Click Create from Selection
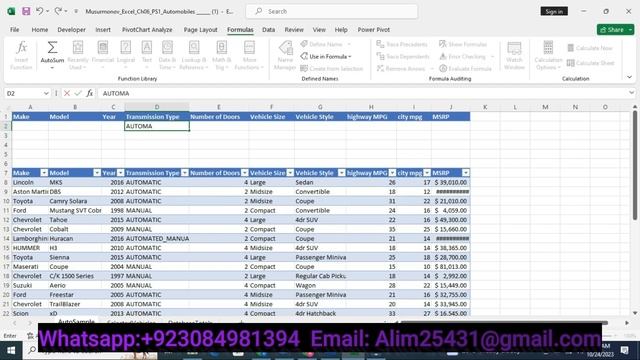The width and height of the screenshot is (640, 360). pyautogui.click(x=331, y=69)
